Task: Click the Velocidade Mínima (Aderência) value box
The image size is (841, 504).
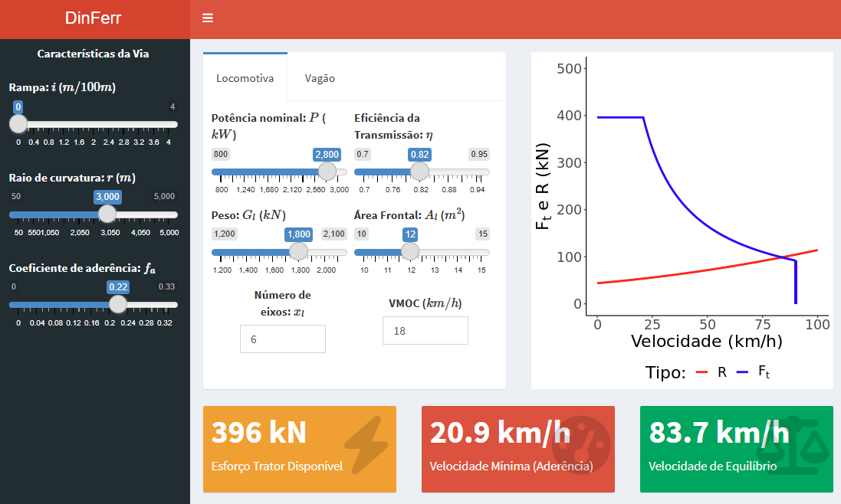Action: click(x=517, y=449)
